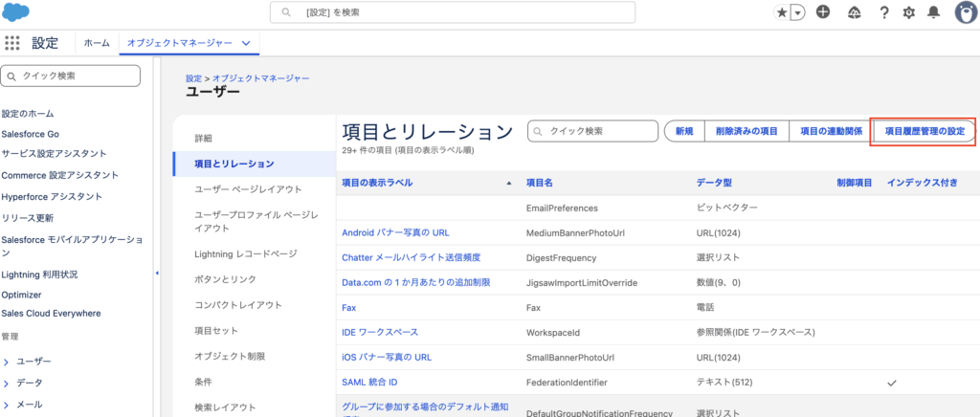This screenshot has width=980, height=417.
Task: Switch to the ホーム tab
Action: [x=97, y=43]
